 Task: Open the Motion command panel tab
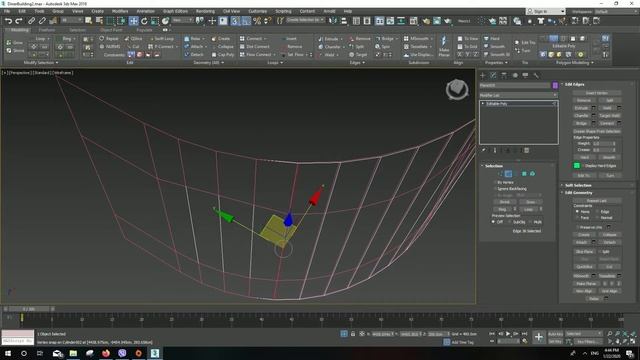(515, 76)
